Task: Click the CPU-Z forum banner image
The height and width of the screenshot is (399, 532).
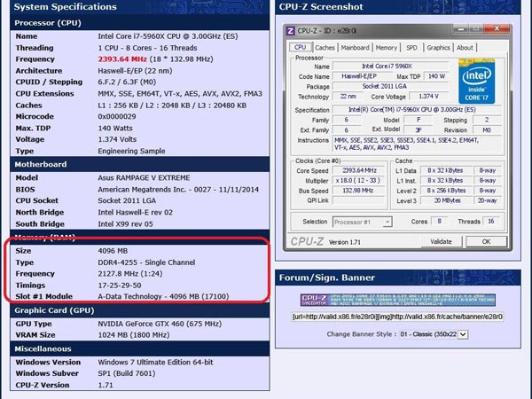Action: coord(397,300)
